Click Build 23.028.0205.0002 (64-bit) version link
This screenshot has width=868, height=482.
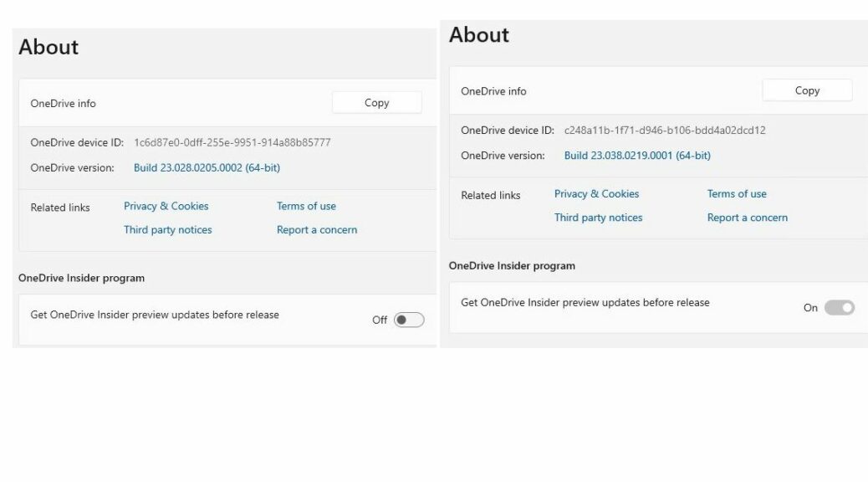(x=207, y=168)
